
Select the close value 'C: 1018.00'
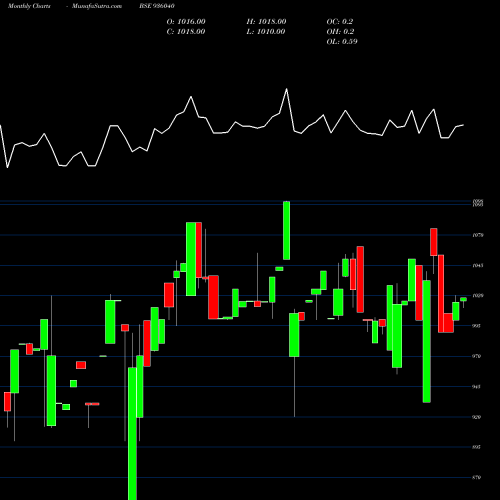pyautogui.click(x=186, y=32)
